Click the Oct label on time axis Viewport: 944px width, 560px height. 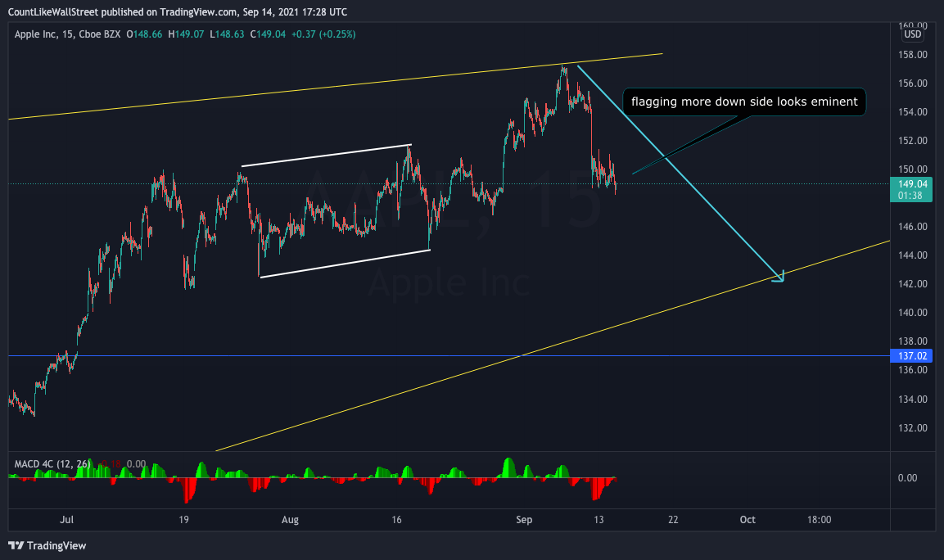(748, 520)
